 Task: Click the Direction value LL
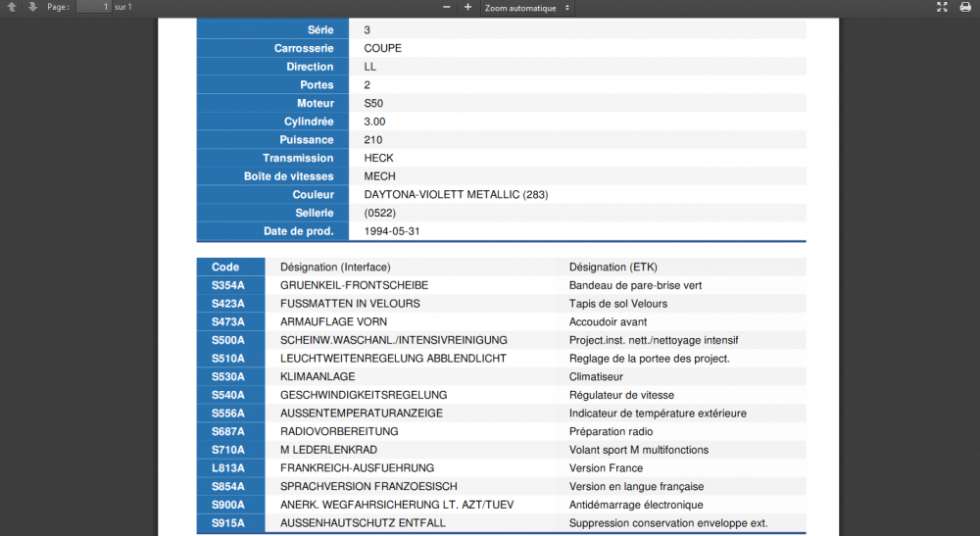click(370, 67)
